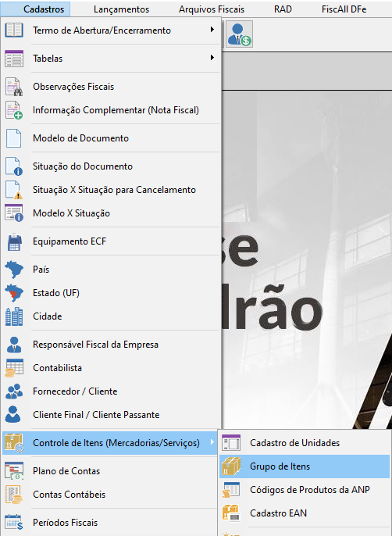Click the Modelo de Documento page icon
The width and height of the screenshot is (392, 536).
click(14, 138)
